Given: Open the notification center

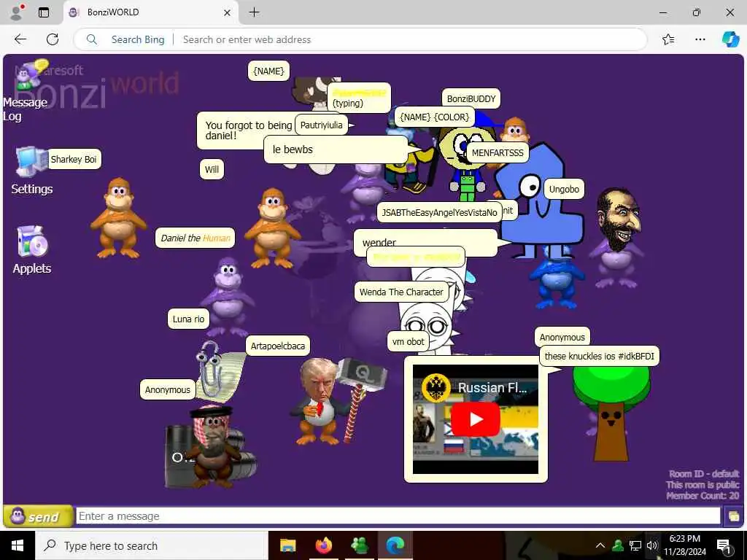Looking at the screenshot, I should coord(724,545).
